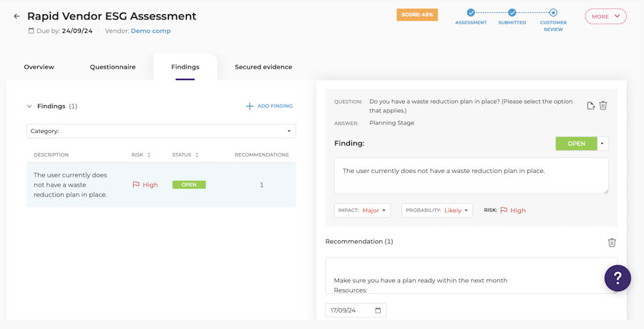Delete the recommendation with trash icon

[612, 242]
